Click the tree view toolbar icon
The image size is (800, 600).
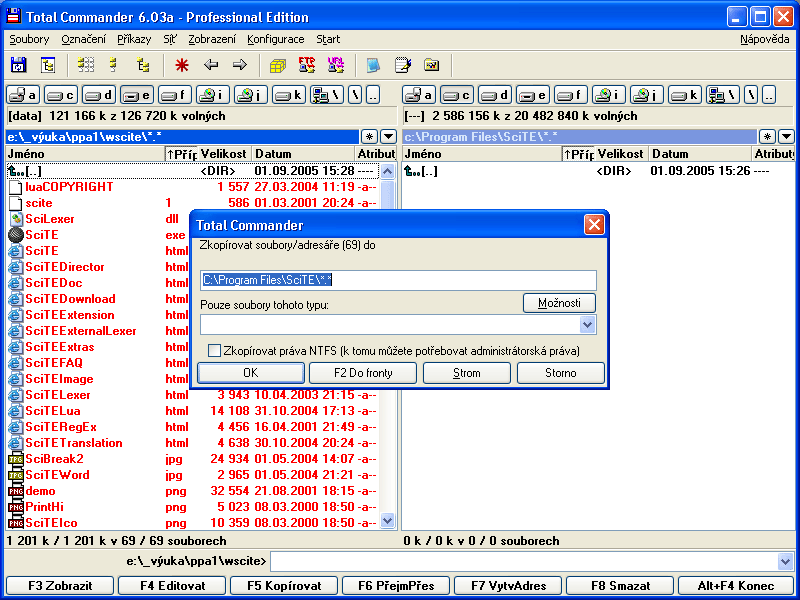[x=143, y=65]
